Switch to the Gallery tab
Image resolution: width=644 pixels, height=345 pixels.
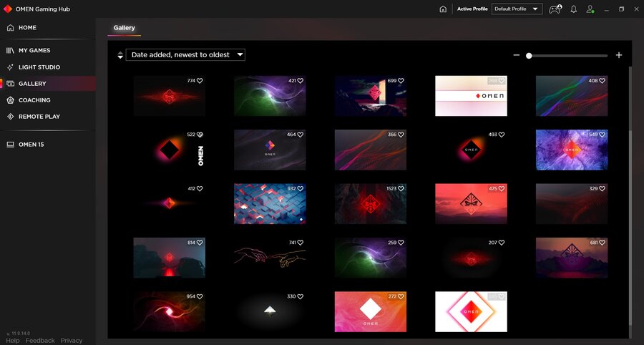coord(125,28)
